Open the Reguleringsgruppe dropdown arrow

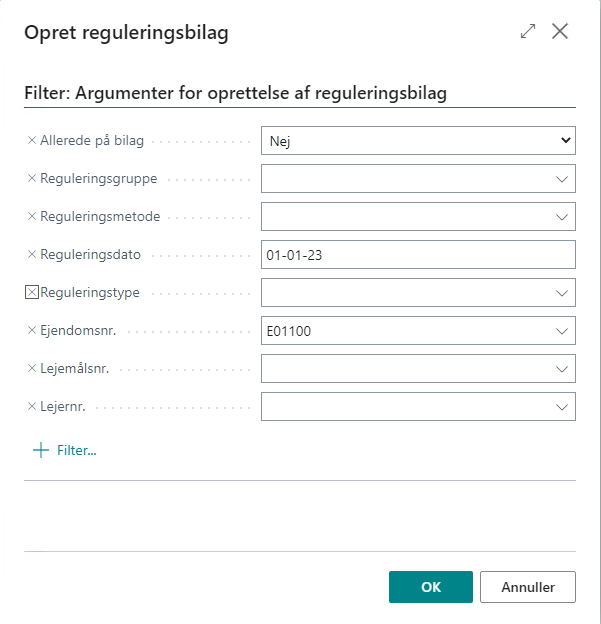562,179
